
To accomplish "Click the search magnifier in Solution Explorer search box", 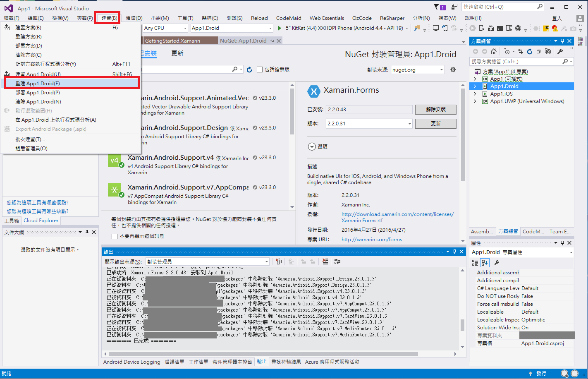I will (x=565, y=61).
